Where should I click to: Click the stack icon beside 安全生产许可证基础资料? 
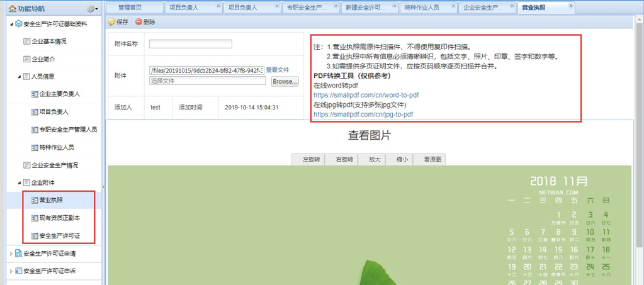[18, 25]
